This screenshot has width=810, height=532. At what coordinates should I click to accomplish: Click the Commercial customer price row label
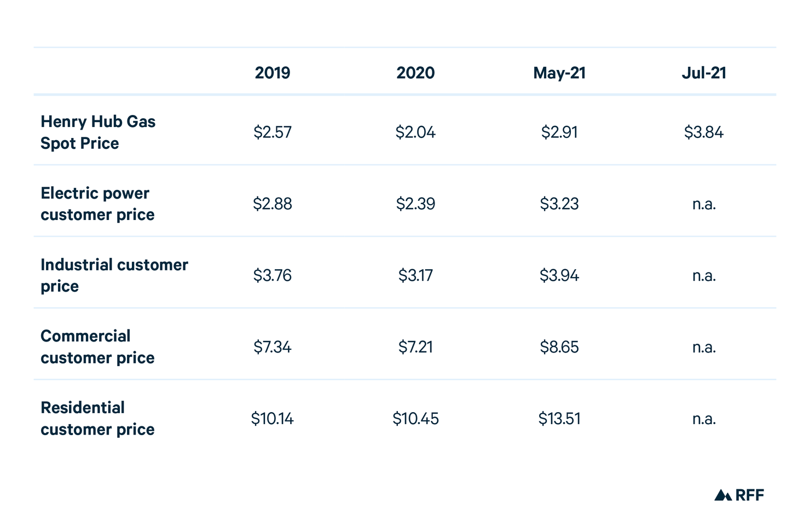(x=97, y=347)
